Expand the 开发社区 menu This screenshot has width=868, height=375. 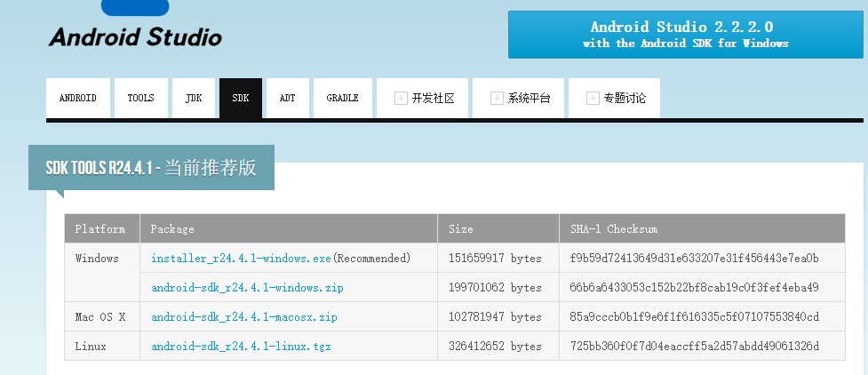(424, 98)
